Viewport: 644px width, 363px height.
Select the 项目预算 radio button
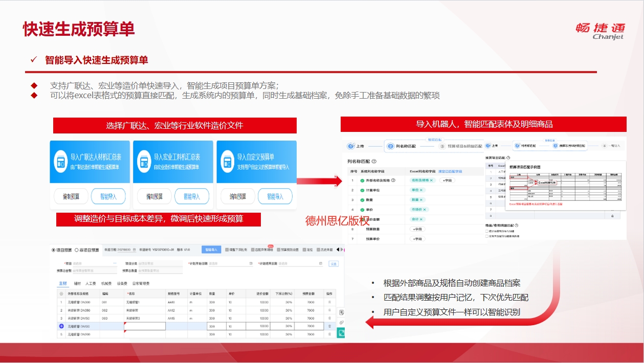pos(54,250)
